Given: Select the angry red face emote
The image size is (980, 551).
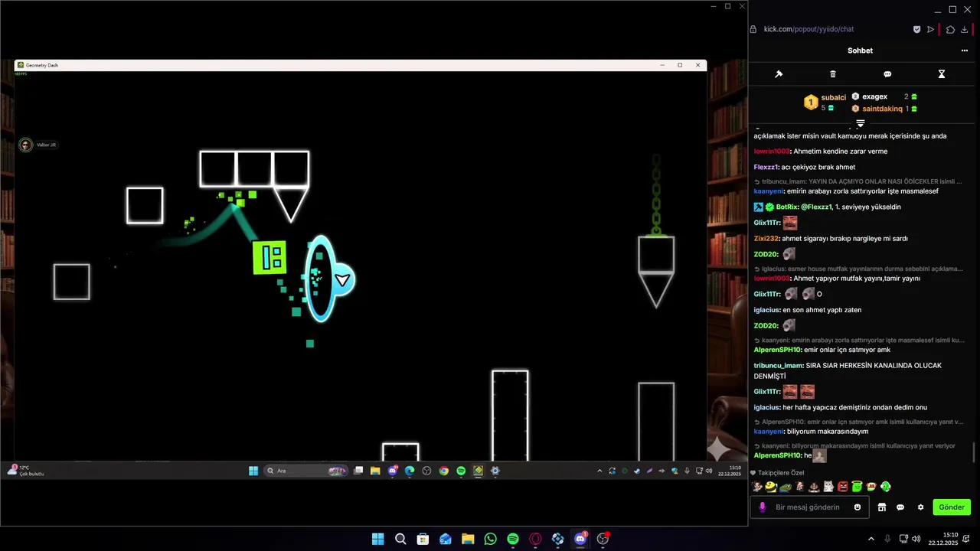Looking at the screenshot, I should click(843, 487).
